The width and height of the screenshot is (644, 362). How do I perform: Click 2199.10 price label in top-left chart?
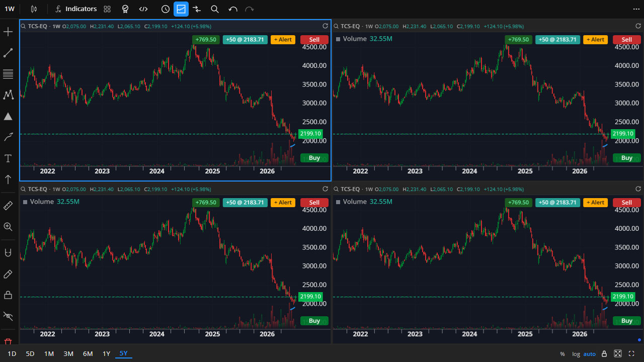pos(310,134)
